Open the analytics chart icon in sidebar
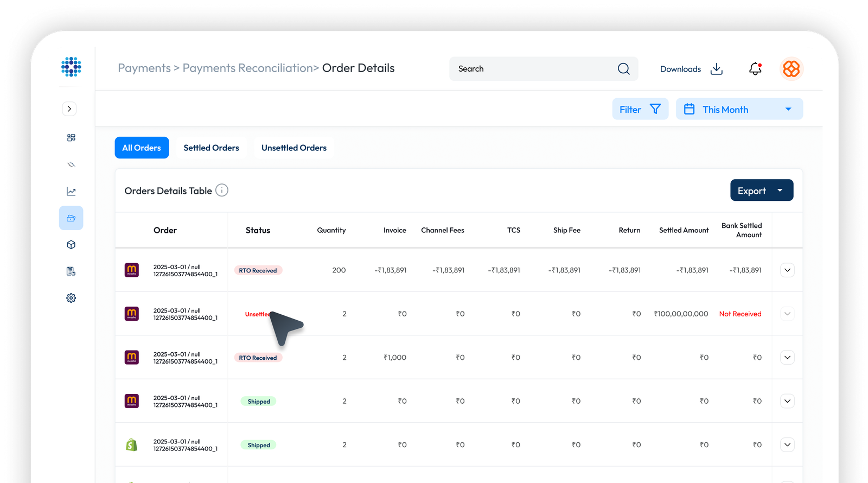This screenshot has height=483, width=868. [71, 192]
